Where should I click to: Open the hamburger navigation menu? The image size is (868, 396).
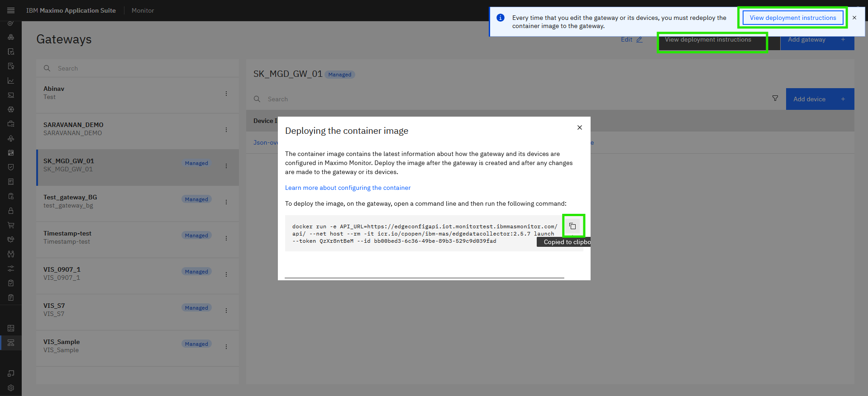tap(11, 10)
